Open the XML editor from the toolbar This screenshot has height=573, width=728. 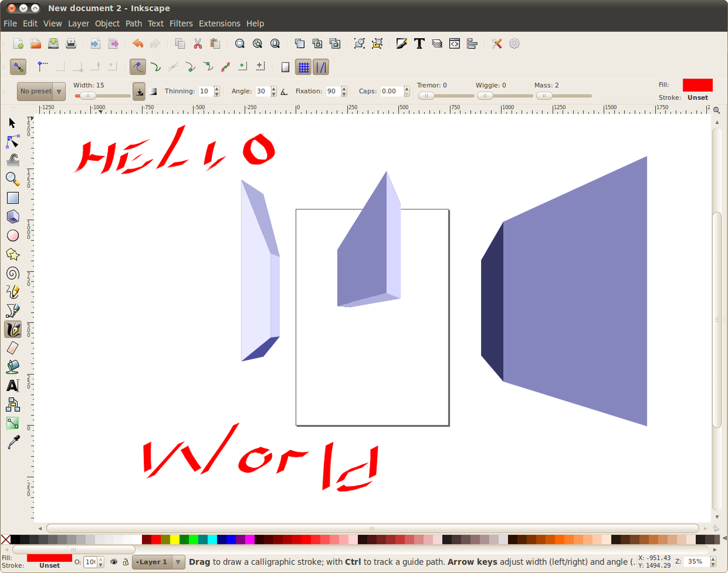[x=454, y=43]
